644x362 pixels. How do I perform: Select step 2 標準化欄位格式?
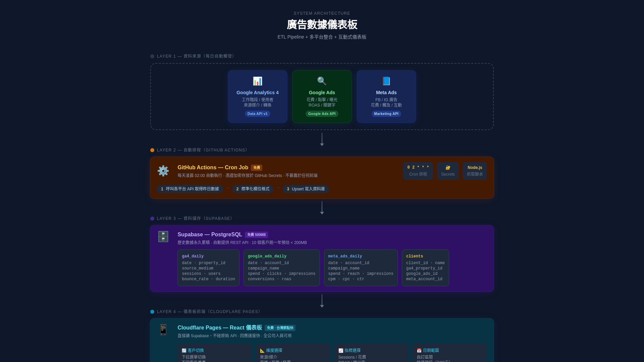coord(253,189)
